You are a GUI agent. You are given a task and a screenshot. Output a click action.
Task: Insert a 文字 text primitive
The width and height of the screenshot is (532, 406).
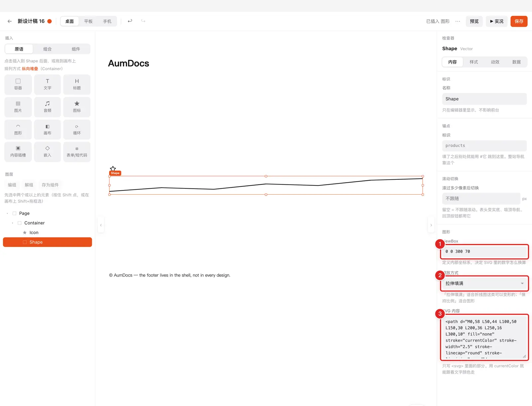48,84
